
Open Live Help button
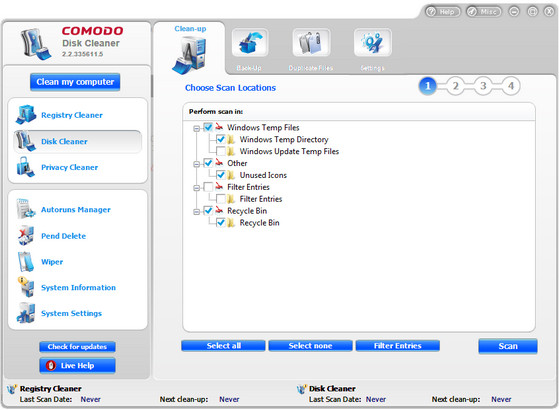77,365
